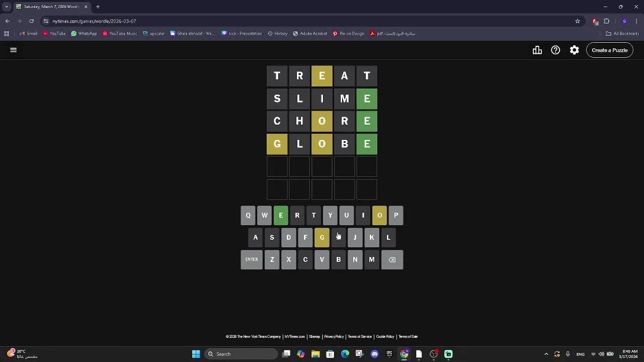This screenshot has width=644, height=362.
Task: Open the kick - Presentation bookmark
Action: click(242, 34)
